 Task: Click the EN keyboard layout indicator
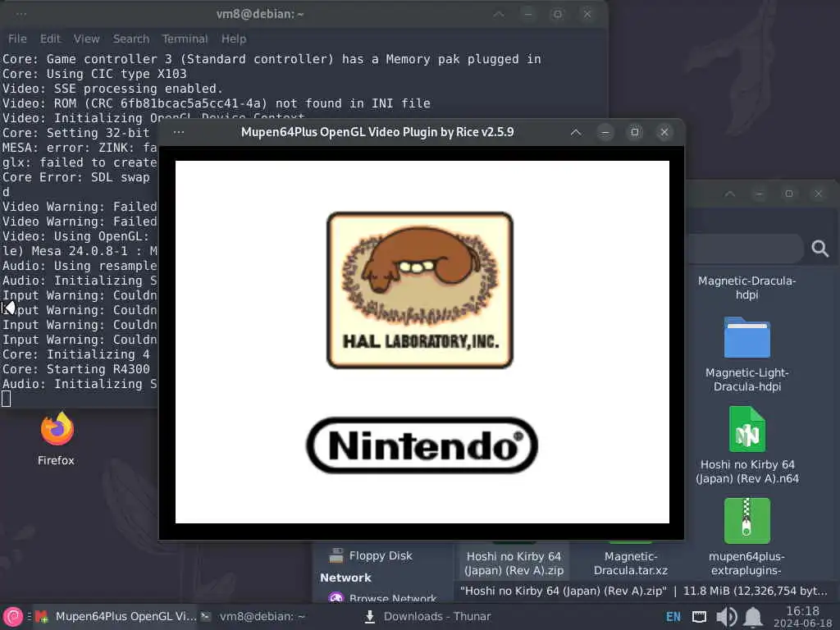pos(673,617)
